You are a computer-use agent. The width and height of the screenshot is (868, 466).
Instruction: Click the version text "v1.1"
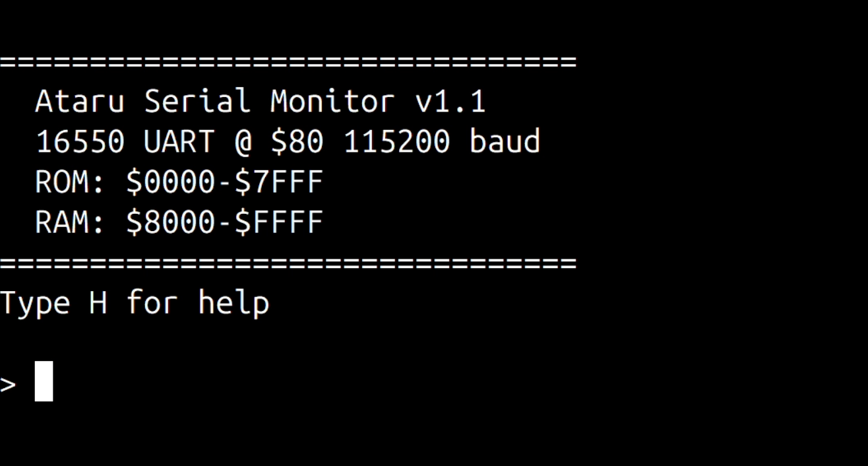click(450, 102)
